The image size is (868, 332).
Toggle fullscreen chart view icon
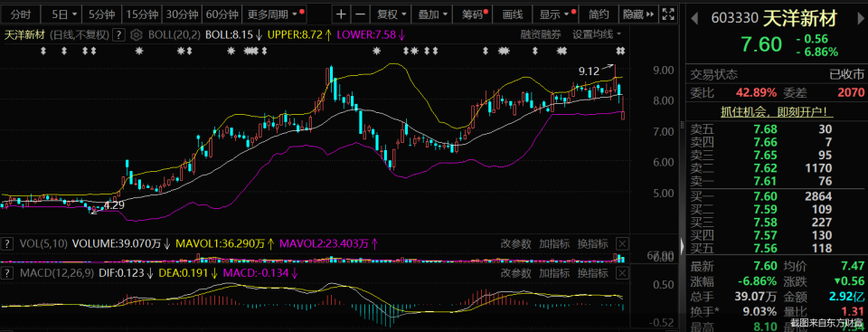coord(669,14)
